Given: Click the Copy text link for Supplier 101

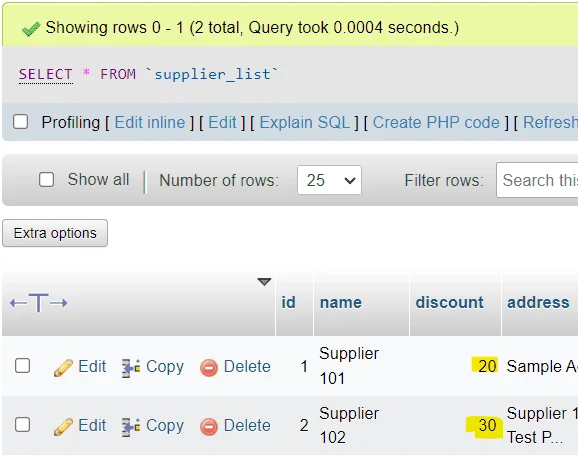Looking at the screenshot, I should (x=165, y=367).
